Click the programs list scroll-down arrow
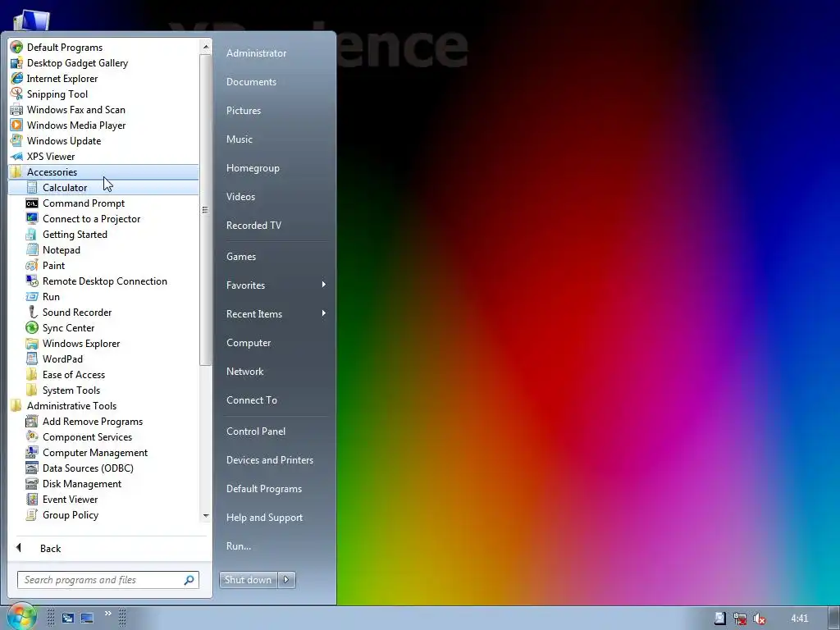840x630 pixels. (206, 516)
